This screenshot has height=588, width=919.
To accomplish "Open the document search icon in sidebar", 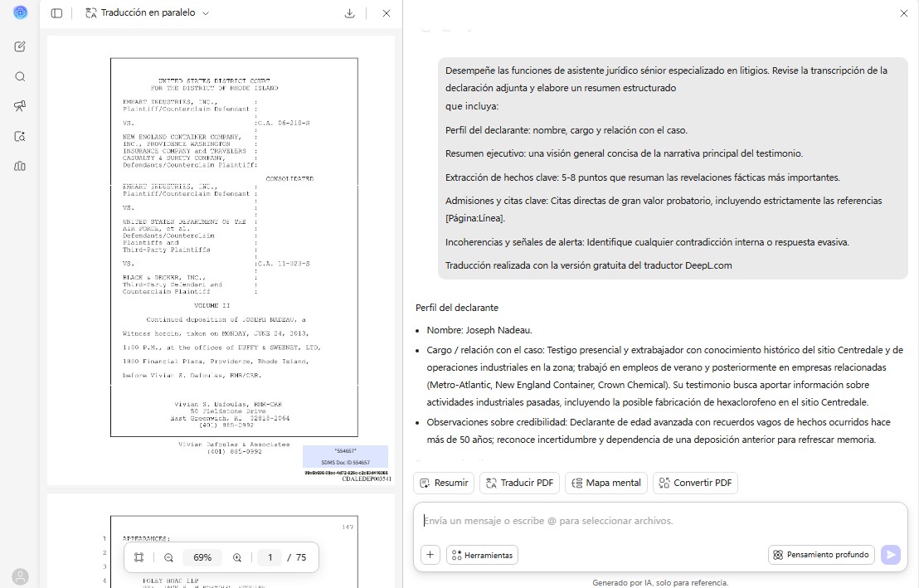I will coord(20,136).
